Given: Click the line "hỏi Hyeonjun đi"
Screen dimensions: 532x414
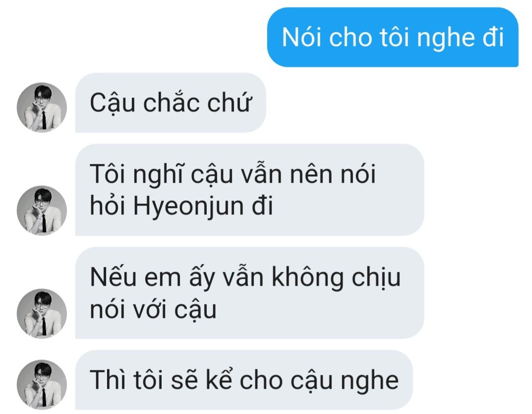Looking at the screenshot, I should click(x=181, y=206).
